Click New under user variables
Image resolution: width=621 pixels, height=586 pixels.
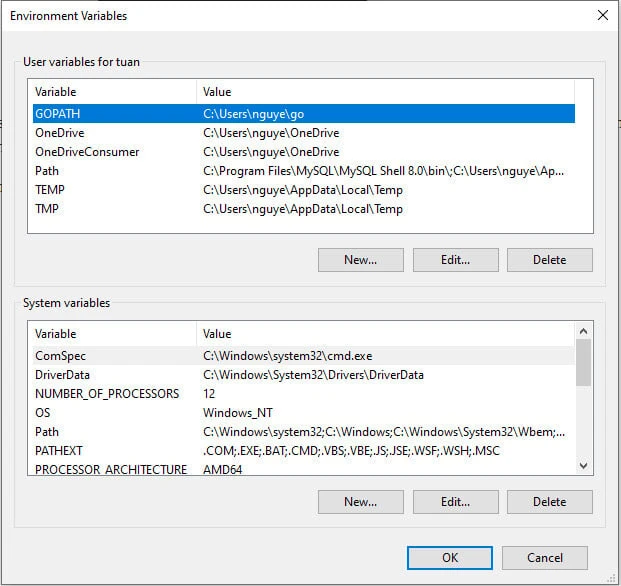point(360,260)
